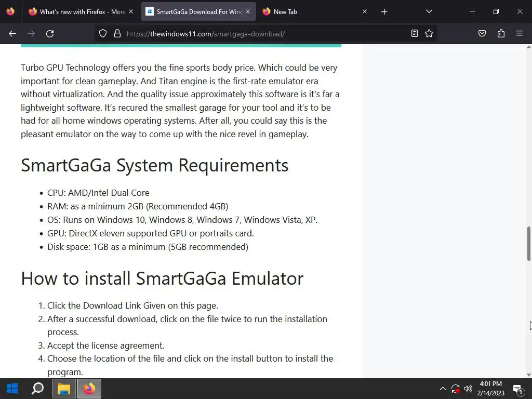The image size is (532, 399).
Task: Close the New Tab tab
Action: click(x=365, y=12)
